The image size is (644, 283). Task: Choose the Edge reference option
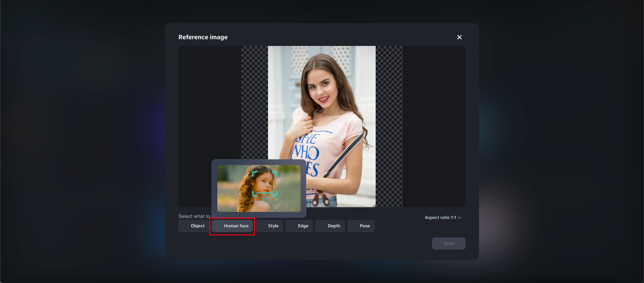pyautogui.click(x=299, y=226)
